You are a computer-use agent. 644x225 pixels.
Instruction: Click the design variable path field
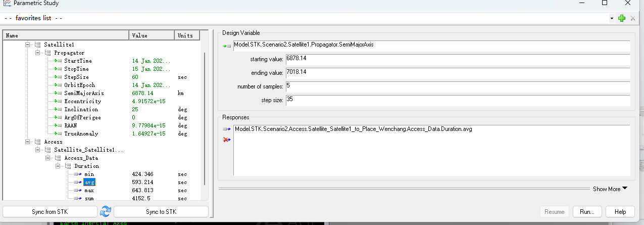431,46
